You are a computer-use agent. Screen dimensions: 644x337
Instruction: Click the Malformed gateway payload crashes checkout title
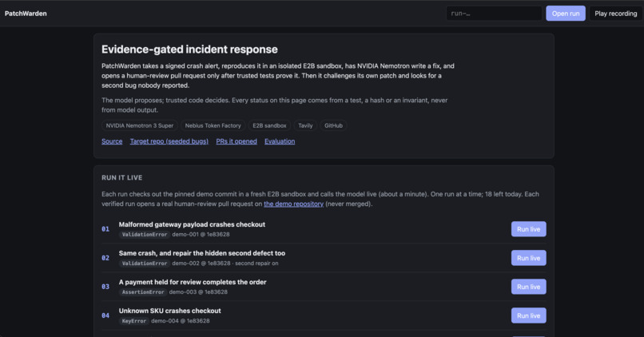[x=192, y=224]
